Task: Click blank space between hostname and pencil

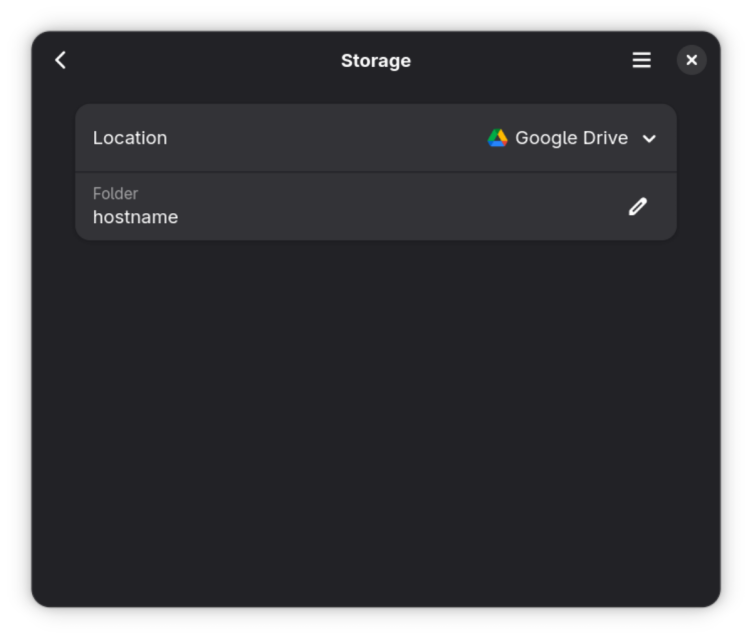Action: [x=400, y=206]
